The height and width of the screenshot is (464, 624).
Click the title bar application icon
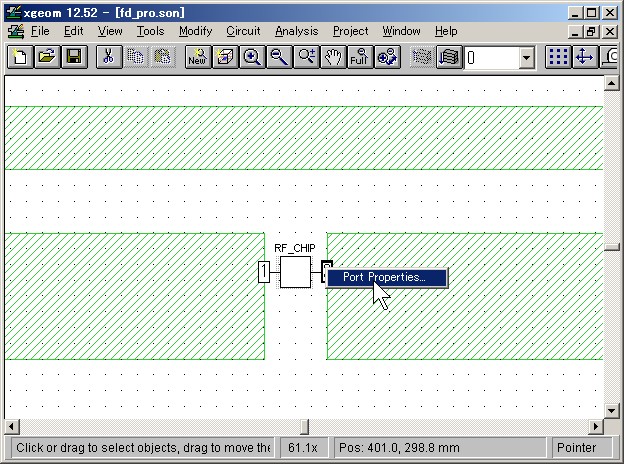[x=13, y=12]
